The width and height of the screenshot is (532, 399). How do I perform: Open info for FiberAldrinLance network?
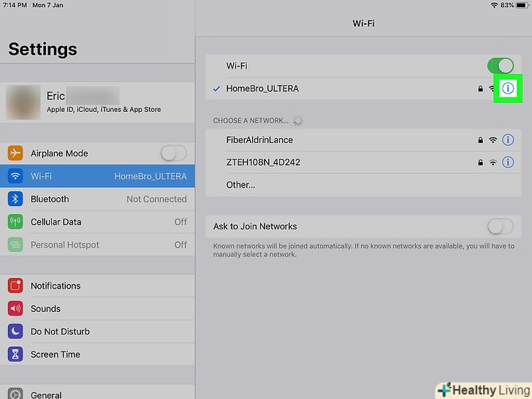click(x=508, y=140)
